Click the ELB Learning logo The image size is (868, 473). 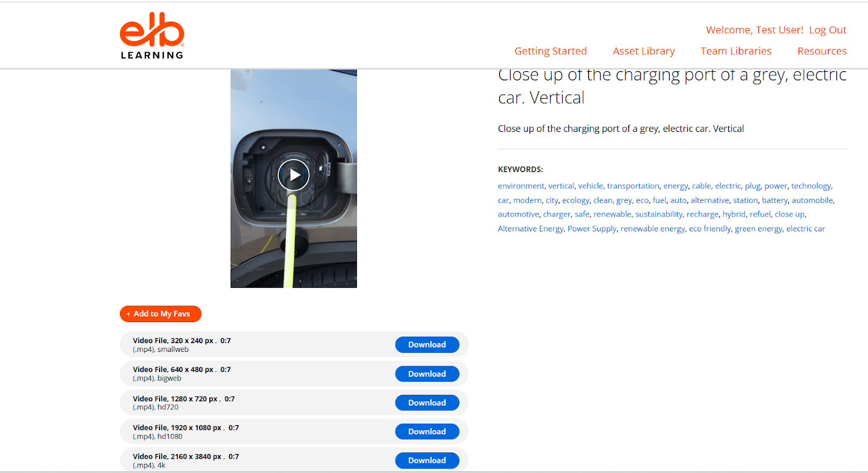click(152, 36)
